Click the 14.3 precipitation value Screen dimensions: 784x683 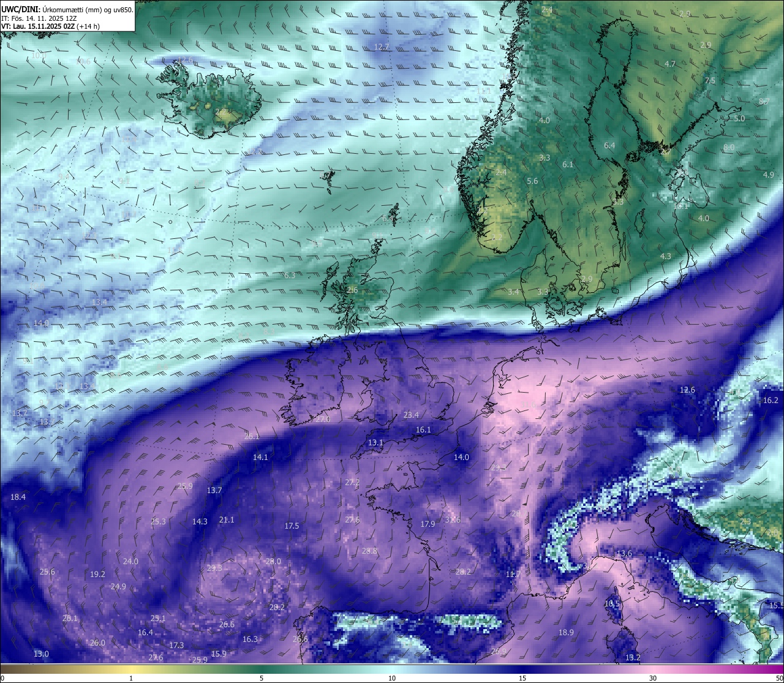[200, 521]
